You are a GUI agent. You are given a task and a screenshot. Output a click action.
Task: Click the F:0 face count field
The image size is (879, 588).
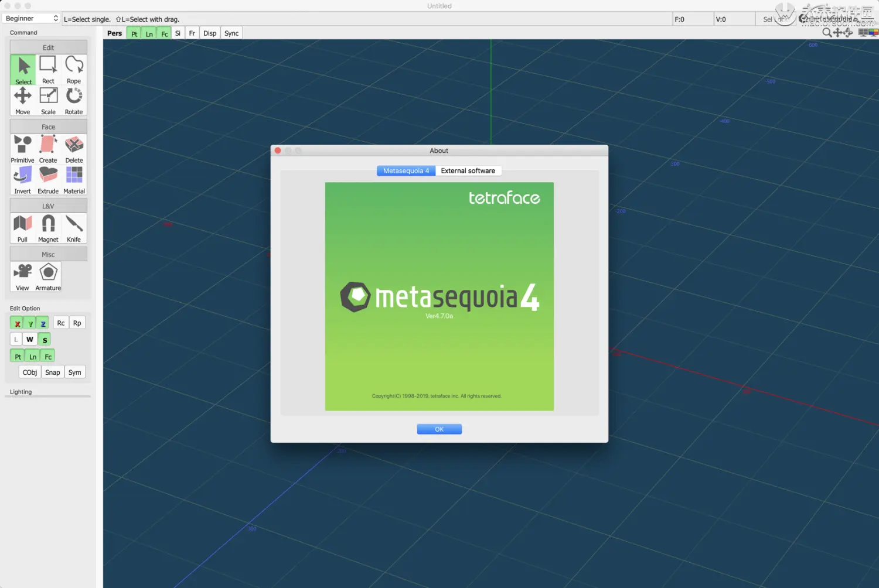[x=693, y=19]
